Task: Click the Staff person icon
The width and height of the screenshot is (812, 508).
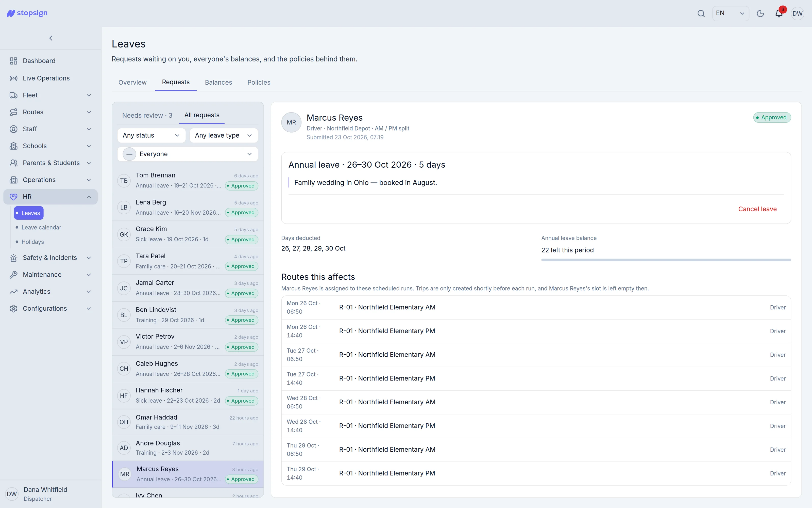Action: click(x=13, y=129)
